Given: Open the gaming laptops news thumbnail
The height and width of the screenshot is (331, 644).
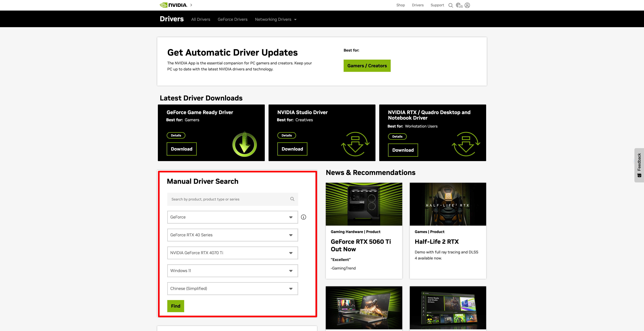Looking at the screenshot, I should click(364, 308).
